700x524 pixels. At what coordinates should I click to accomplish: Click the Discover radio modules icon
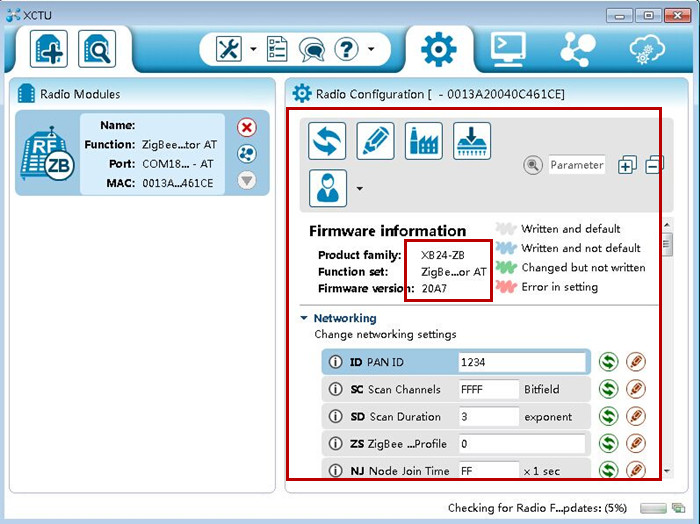97,49
